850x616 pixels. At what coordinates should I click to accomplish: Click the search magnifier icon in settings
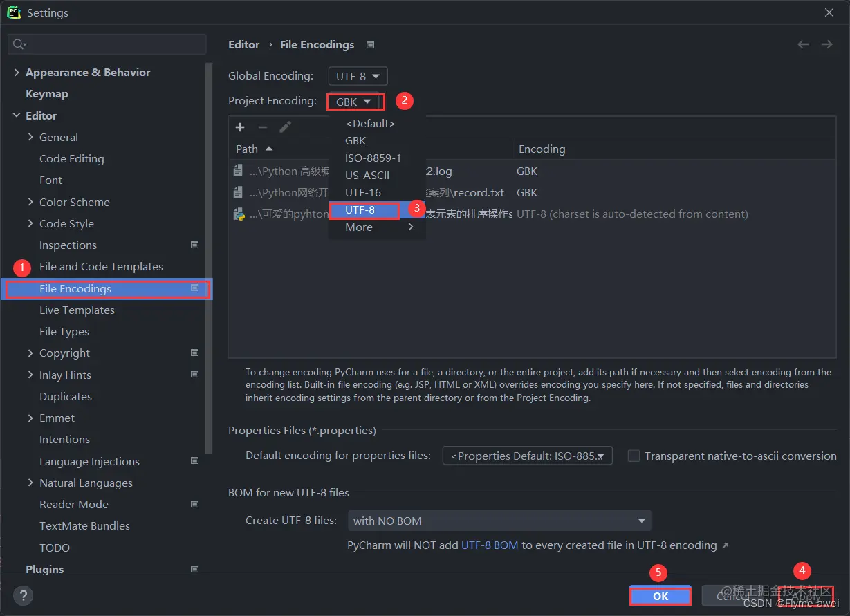coord(19,44)
